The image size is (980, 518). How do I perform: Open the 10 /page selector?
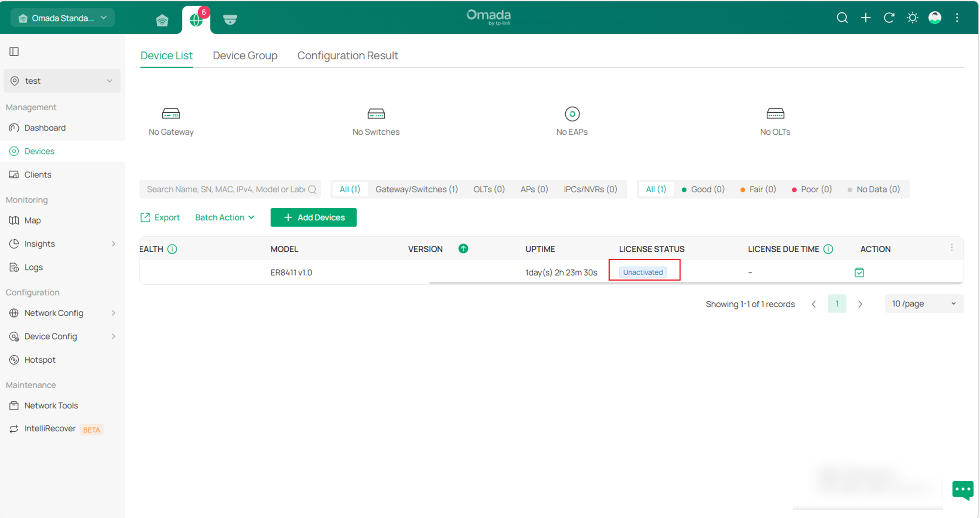point(924,303)
